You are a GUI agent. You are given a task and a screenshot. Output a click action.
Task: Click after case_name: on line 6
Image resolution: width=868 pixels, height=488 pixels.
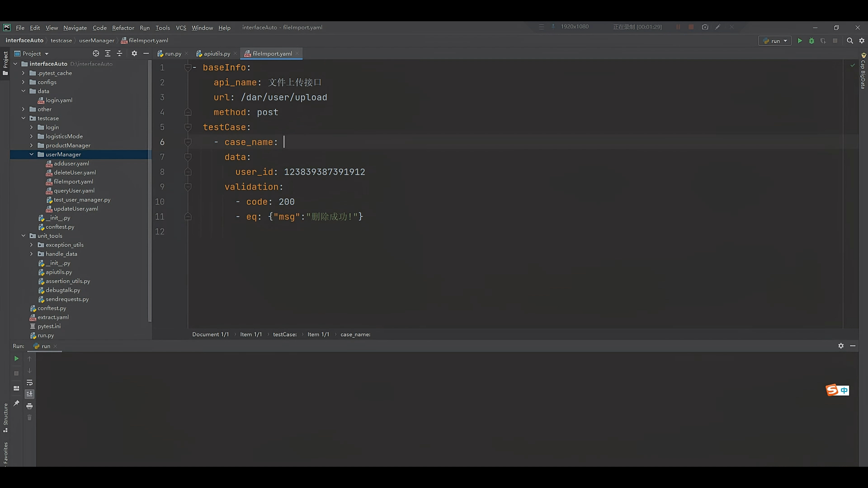pos(284,142)
